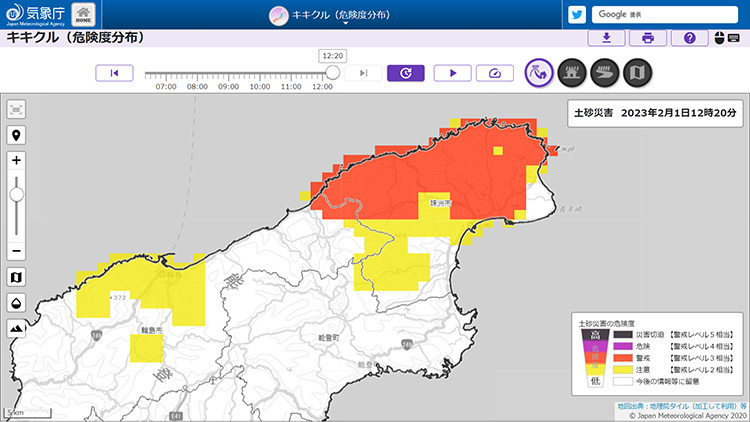
Task: Toggle the terrain mountain button
Action: pos(17,328)
